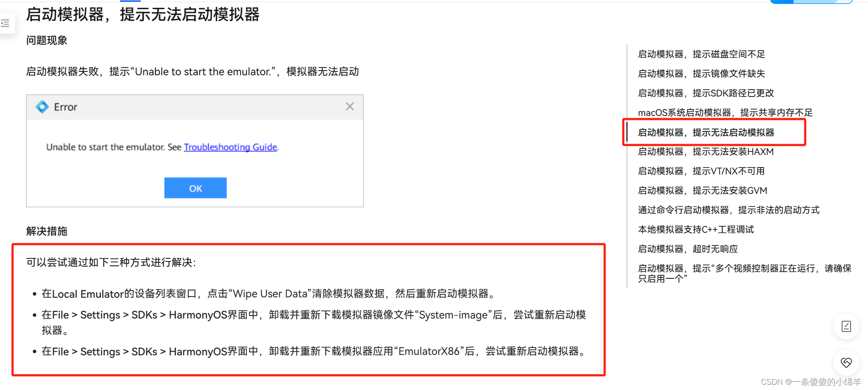
Task: Click the sidebar collapse list icon
Action: click(x=6, y=23)
